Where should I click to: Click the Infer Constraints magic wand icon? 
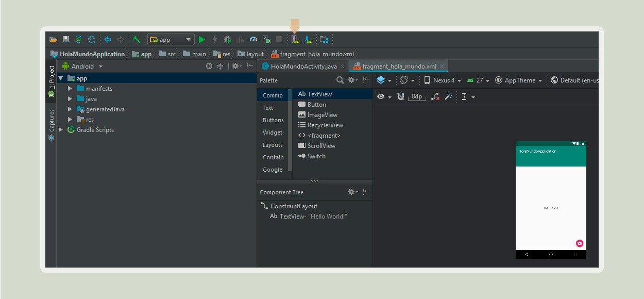(x=448, y=96)
